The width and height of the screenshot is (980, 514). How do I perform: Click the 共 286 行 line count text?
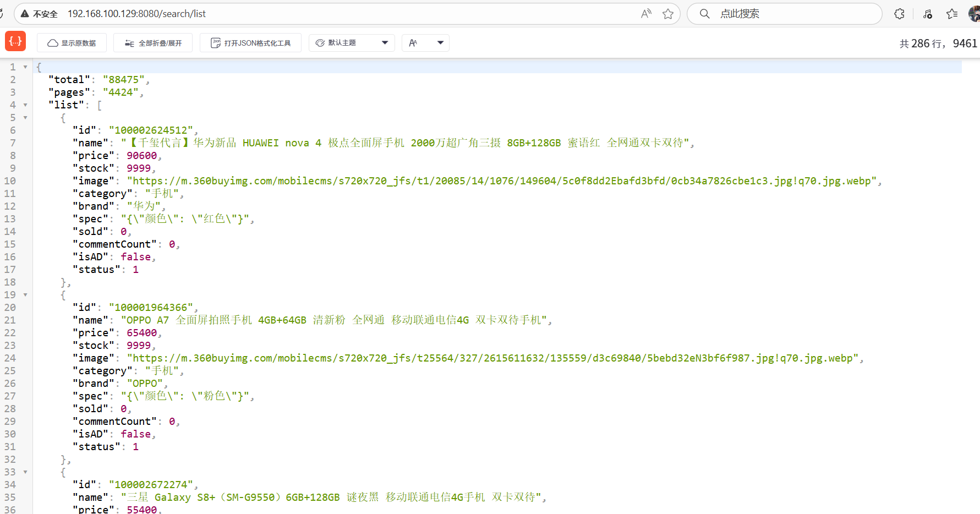[x=921, y=43]
